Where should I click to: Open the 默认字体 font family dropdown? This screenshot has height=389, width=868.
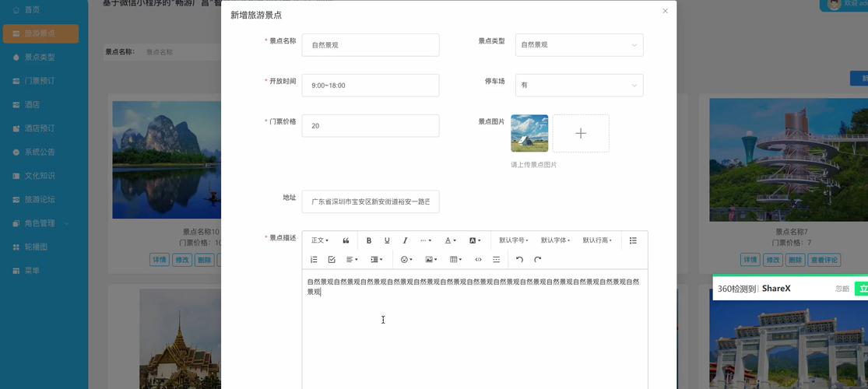point(555,240)
